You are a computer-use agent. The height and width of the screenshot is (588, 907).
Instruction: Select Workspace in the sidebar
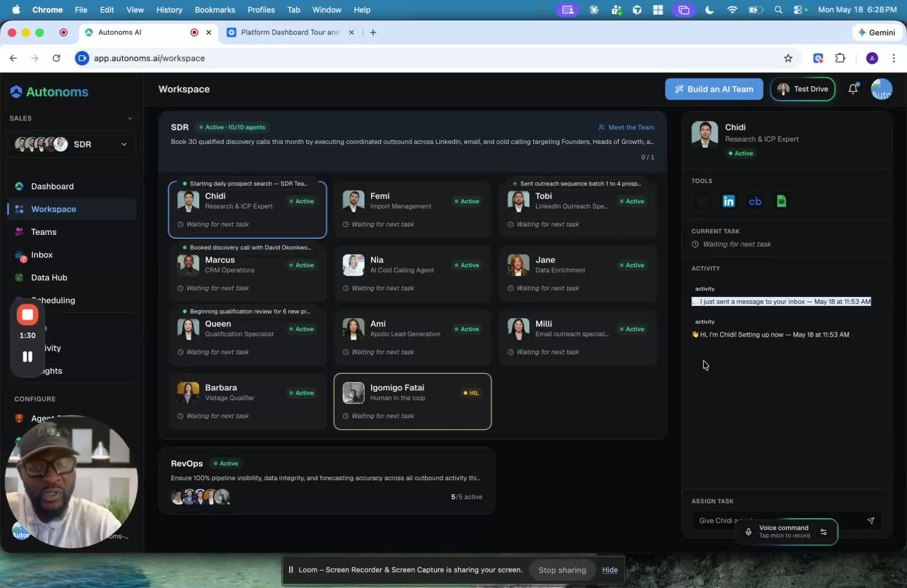click(x=71, y=209)
